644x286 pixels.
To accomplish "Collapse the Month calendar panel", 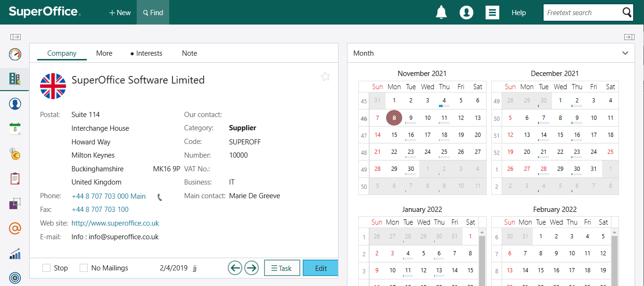I will coord(625,53).
